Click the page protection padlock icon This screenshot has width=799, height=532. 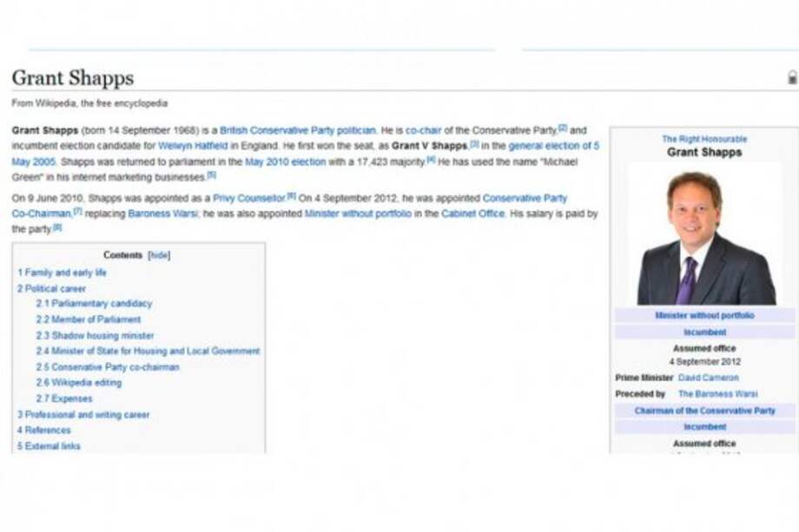(x=791, y=78)
